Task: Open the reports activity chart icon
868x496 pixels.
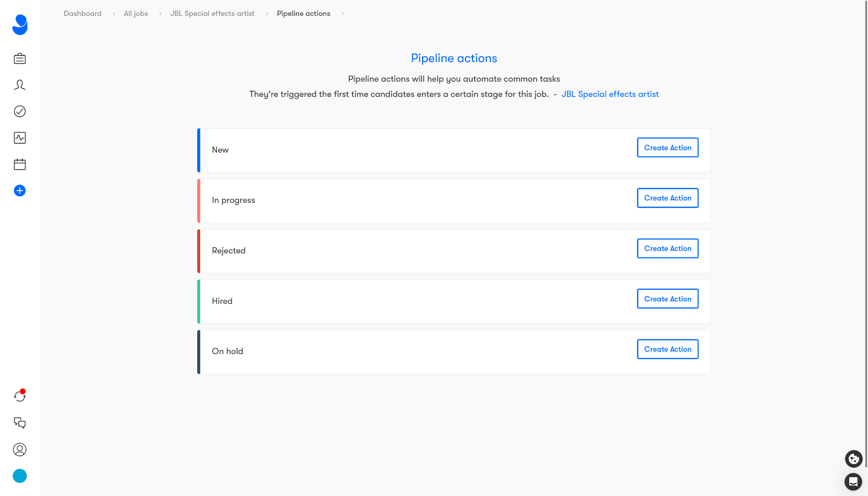Action: (20, 138)
